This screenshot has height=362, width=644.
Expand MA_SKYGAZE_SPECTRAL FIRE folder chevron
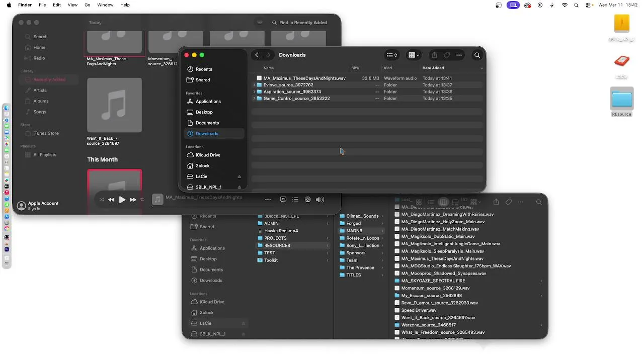(541, 281)
